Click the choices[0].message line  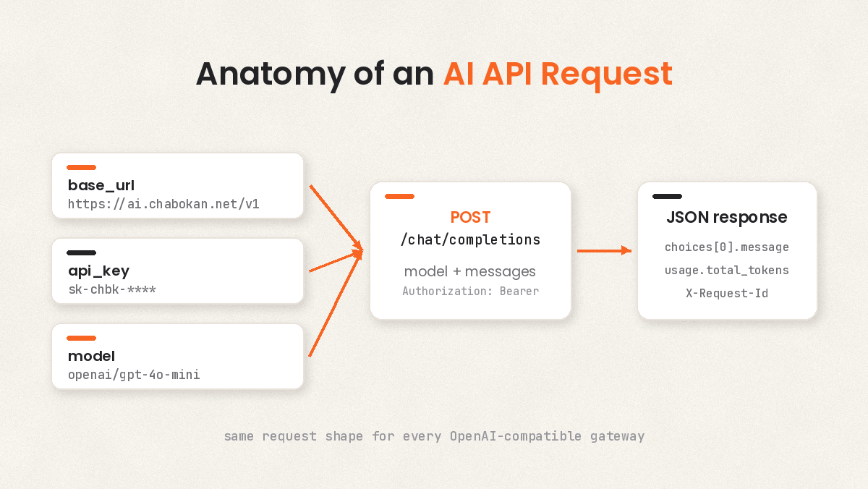tap(727, 247)
